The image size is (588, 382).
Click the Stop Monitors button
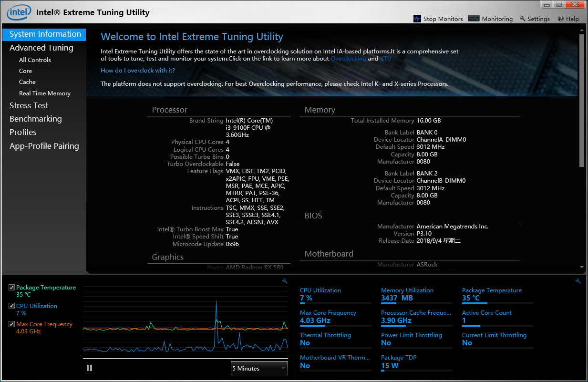438,19
